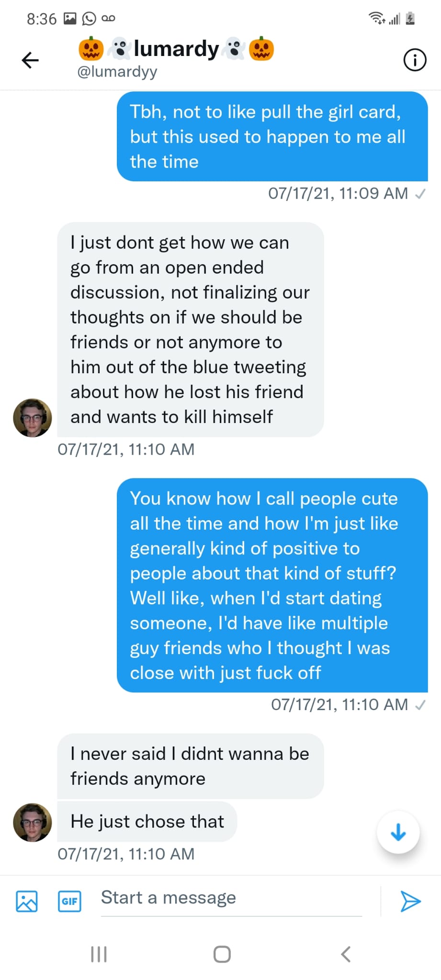
Task: Tap the 'You know how I call' bubble
Action: tap(272, 585)
